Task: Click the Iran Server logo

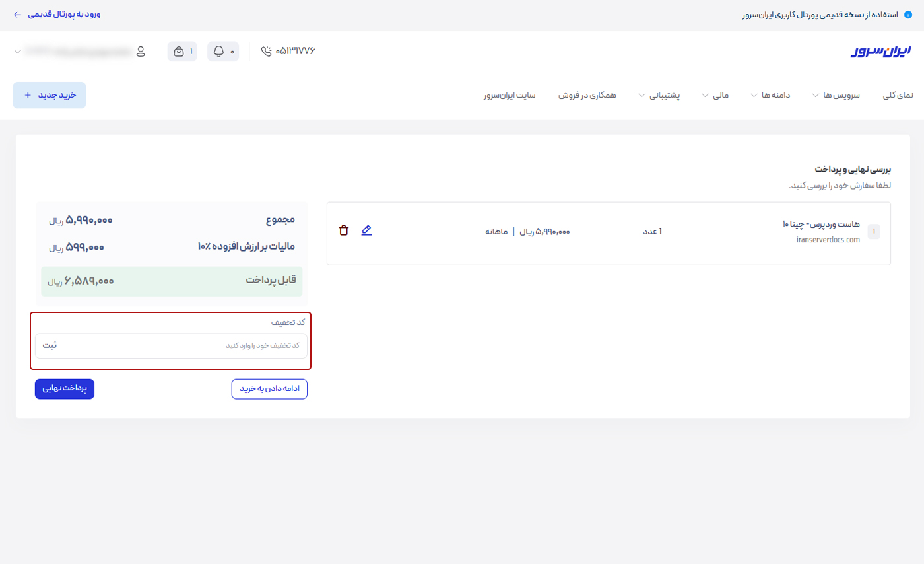Action: pos(880,52)
